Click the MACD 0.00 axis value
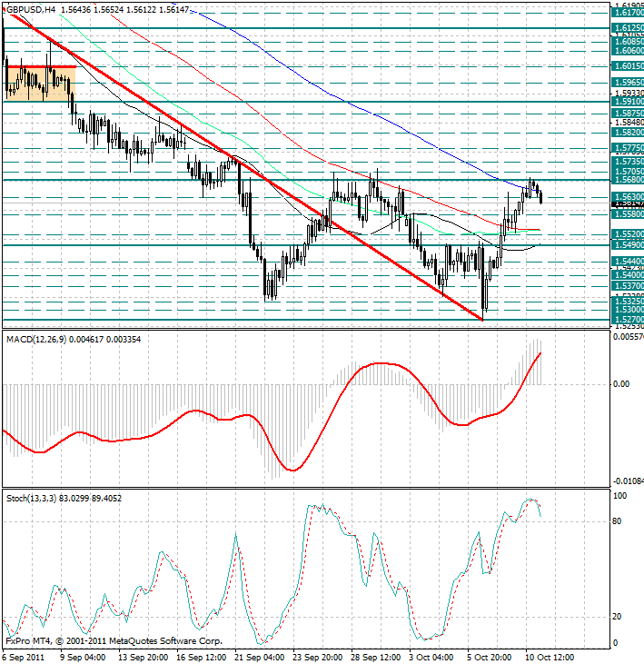 (x=621, y=384)
